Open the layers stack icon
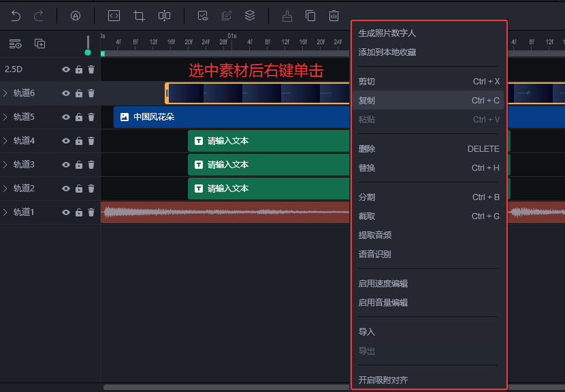Viewport: 565px width, 392px height. (250, 15)
